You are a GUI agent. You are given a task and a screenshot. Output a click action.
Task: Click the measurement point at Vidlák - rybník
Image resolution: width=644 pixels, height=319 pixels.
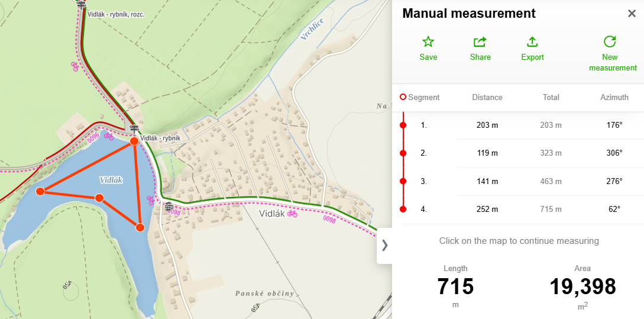point(134,141)
